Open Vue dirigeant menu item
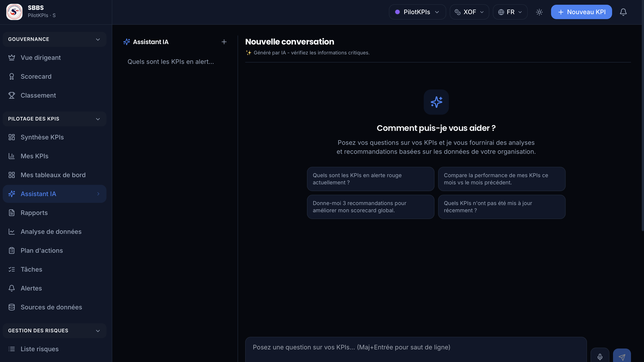The image size is (644, 362). pos(55,58)
